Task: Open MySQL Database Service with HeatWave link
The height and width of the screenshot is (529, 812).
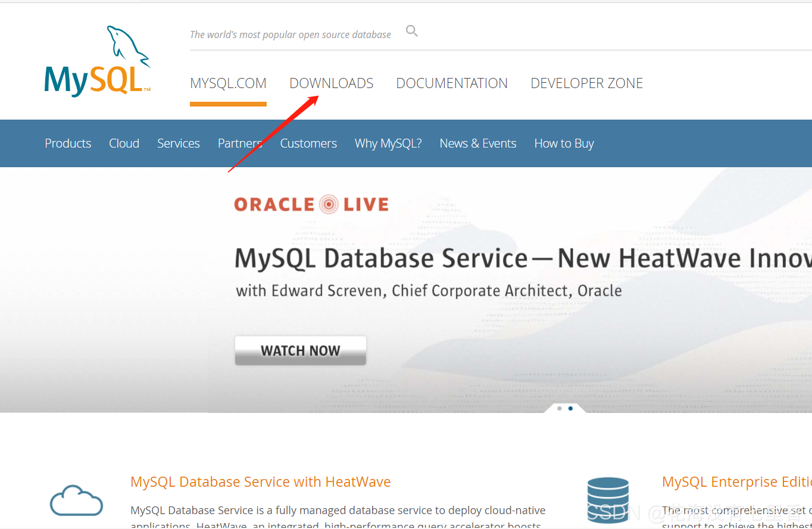Action: [x=261, y=482]
